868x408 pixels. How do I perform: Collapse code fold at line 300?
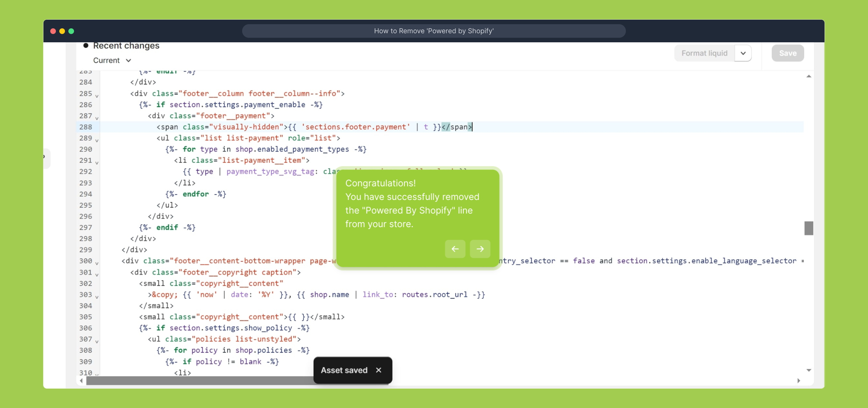(97, 263)
